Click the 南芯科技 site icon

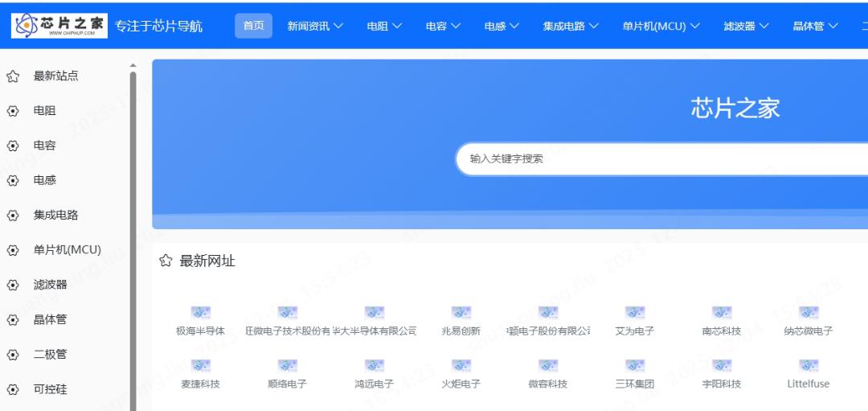coord(721,312)
